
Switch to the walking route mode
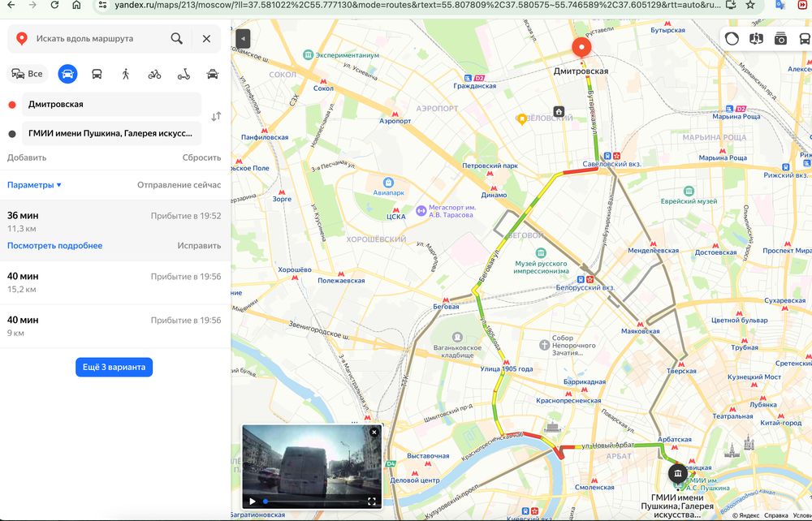[x=125, y=74]
